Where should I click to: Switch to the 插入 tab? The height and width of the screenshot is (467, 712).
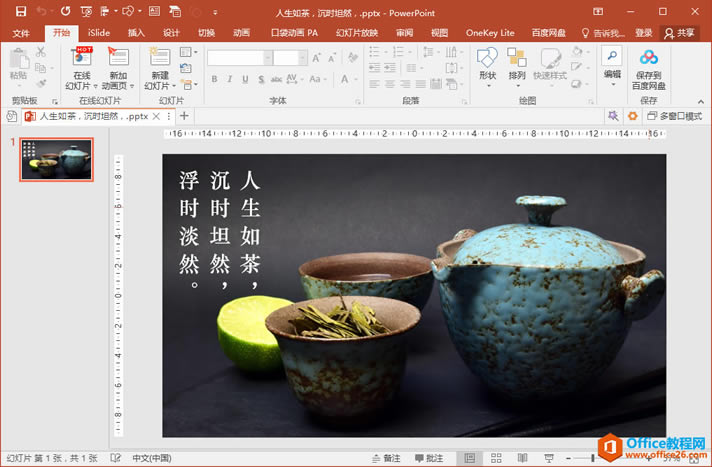[136, 33]
